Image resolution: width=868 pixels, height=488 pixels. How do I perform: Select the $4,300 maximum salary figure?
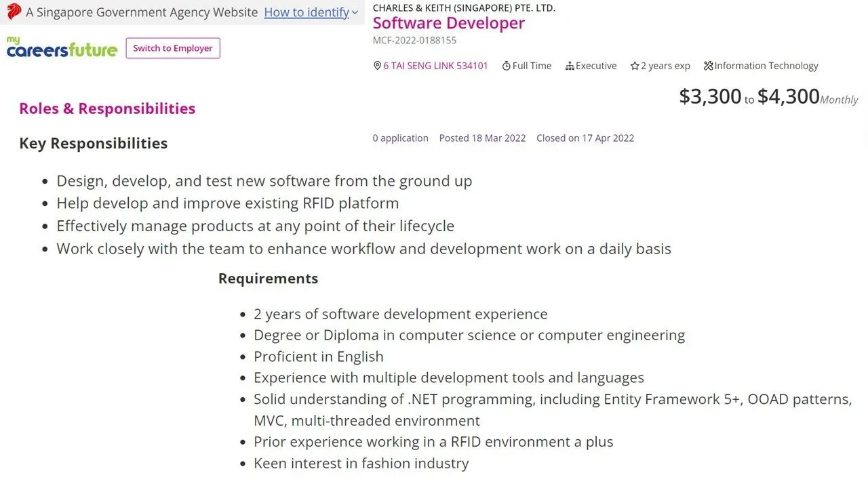tap(789, 96)
